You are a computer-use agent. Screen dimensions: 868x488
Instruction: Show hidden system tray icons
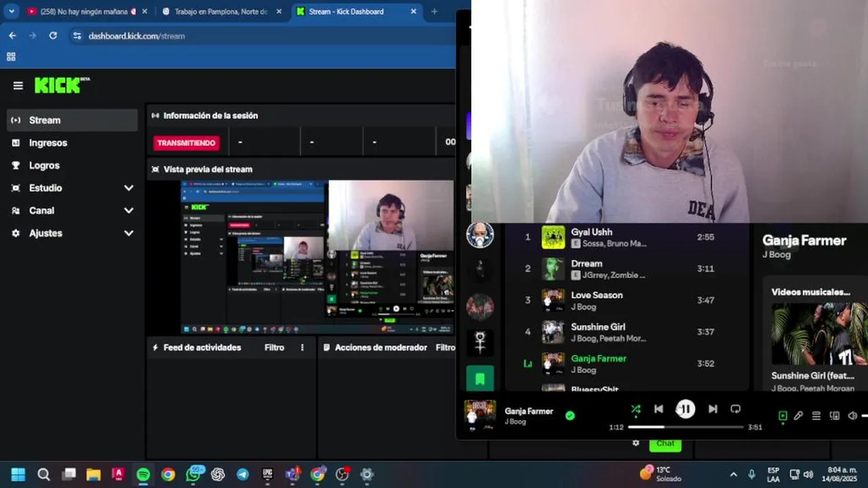click(x=733, y=474)
